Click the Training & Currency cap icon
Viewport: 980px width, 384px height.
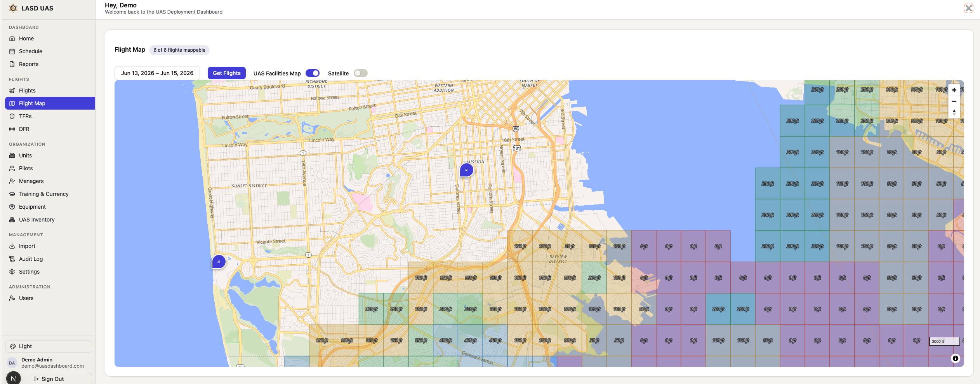[x=12, y=194]
